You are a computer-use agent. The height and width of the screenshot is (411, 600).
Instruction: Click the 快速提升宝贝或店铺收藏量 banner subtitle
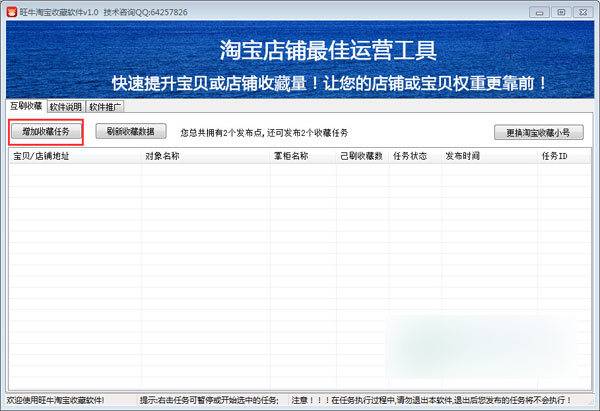(x=329, y=83)
